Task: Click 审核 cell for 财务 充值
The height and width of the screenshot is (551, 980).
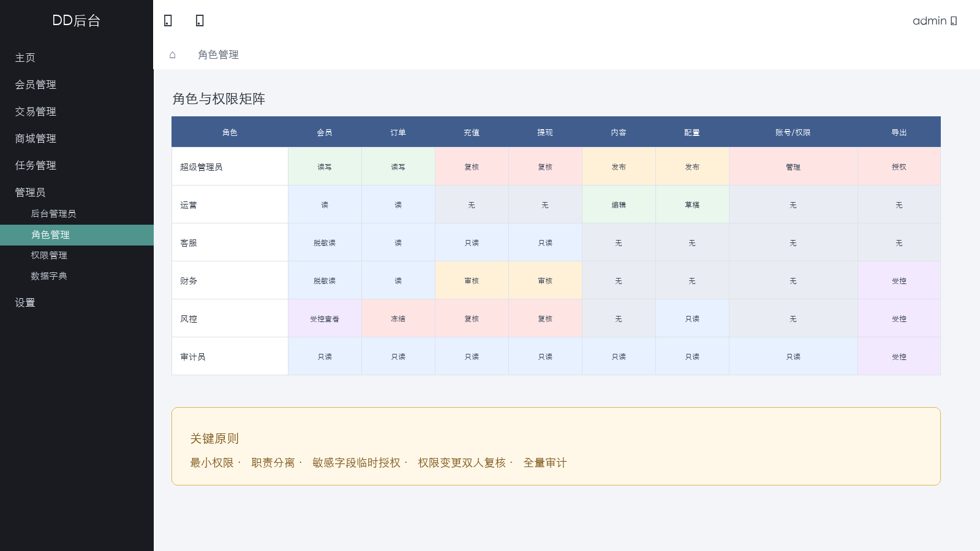Action: (x=472, y=280)
